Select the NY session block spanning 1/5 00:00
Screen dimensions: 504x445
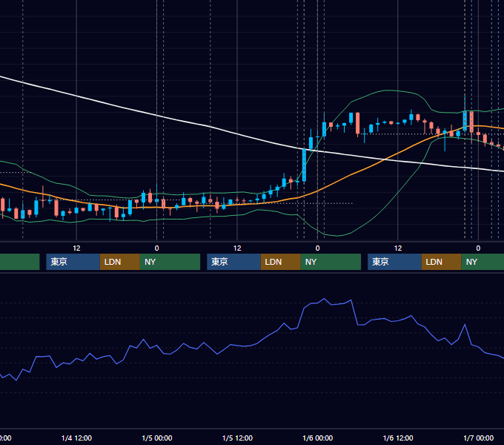click(170, 262)
